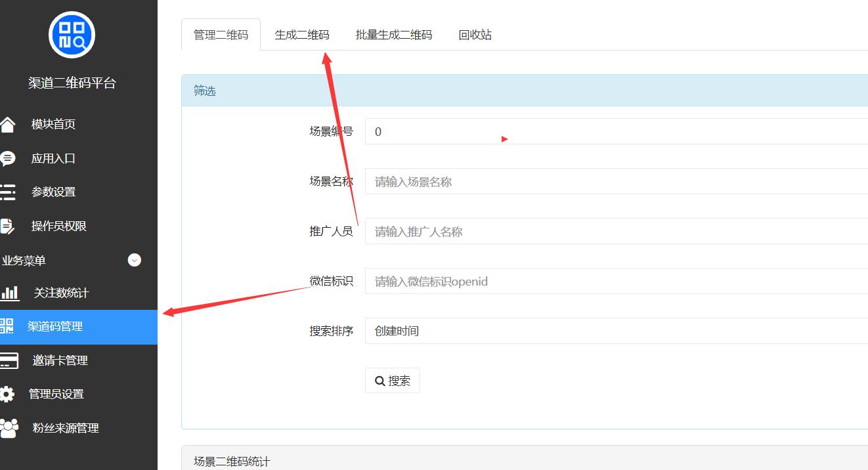Click the platform QR code logo
Viewport: 868px width, 470px height.
[72, 35]
